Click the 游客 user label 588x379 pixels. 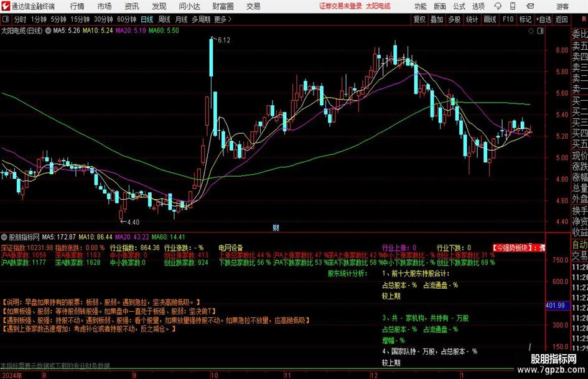click(x=562, y=6)
